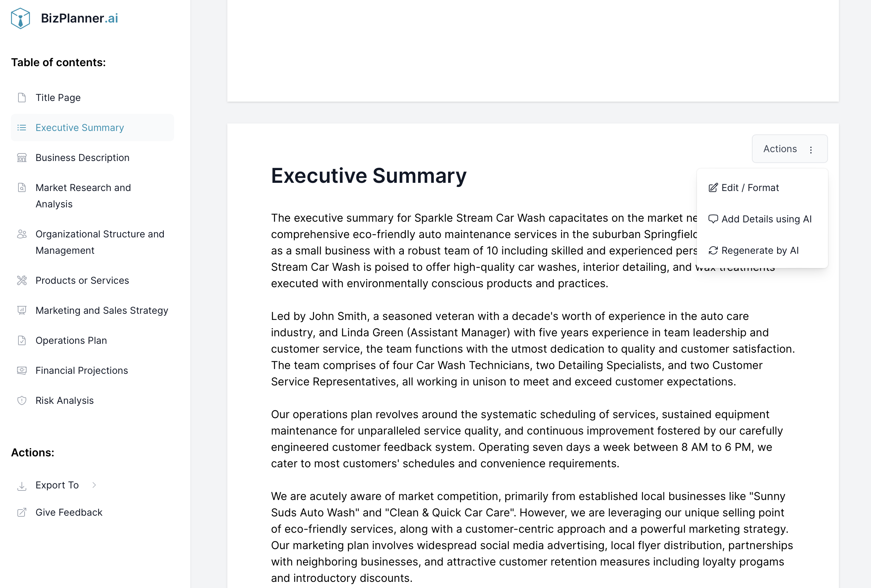Screen dimensions: 871x588
Task: Select Regenerate by AI menu entry
Action: click(760, 251)
